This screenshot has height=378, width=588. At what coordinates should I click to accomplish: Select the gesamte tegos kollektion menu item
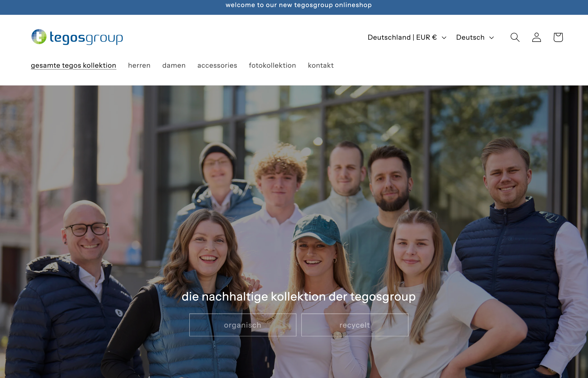[73, 65]
